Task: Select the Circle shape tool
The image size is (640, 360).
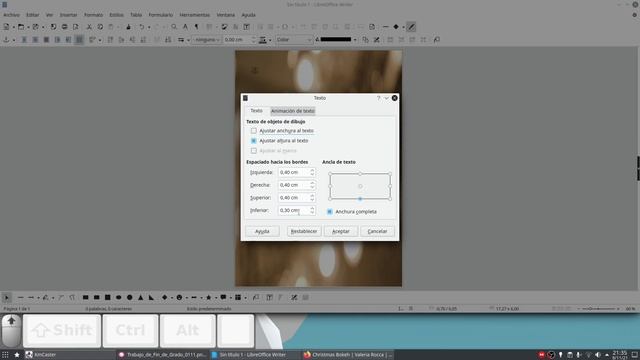Action: click(x=129, y=298)
